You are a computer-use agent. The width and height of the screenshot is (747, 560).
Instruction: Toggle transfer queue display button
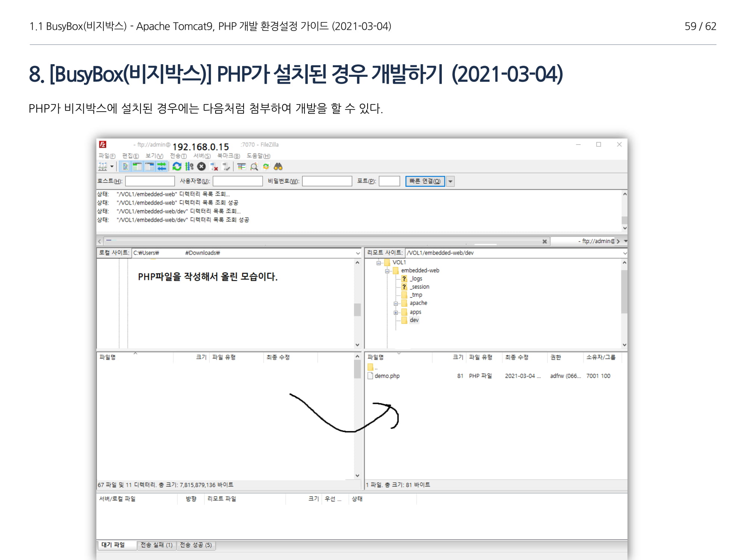(x=162, y=167)
